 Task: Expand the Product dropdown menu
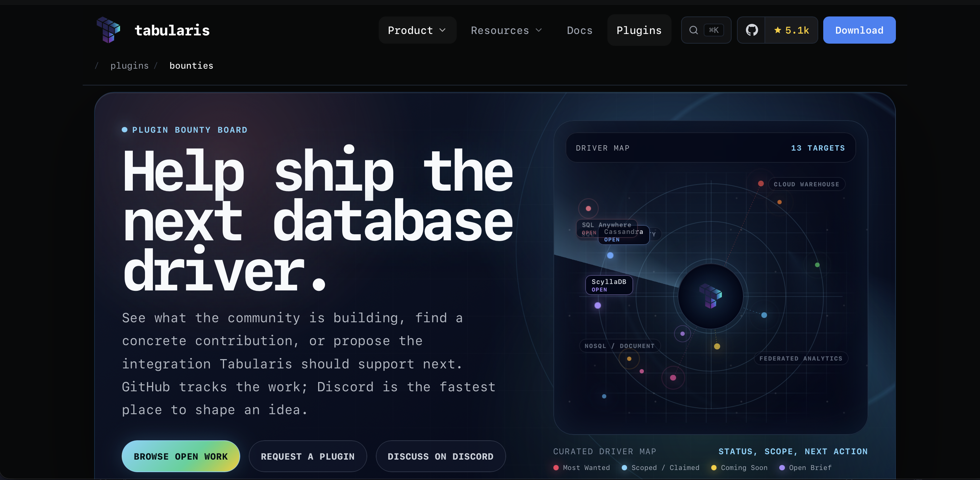pyautogui.click(x=417, y=30)
